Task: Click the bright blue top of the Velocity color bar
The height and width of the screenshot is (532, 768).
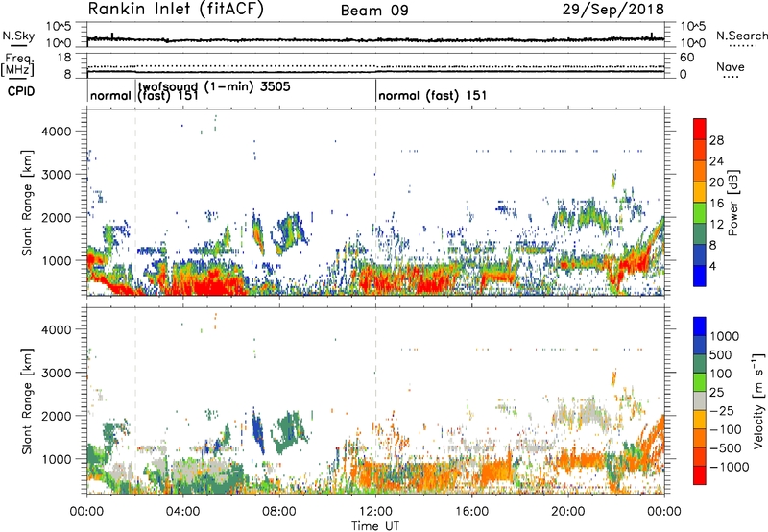Action: (x=700, y=326)
